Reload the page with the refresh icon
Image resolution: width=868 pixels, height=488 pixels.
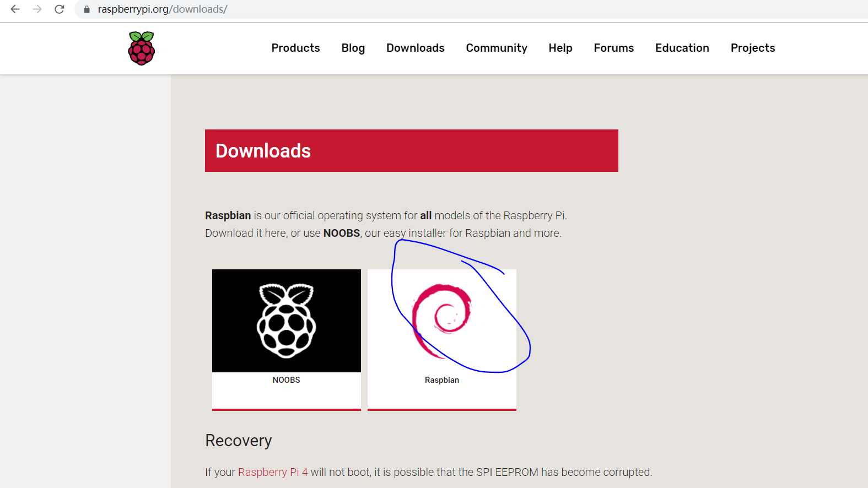click(x=60, y=9)
